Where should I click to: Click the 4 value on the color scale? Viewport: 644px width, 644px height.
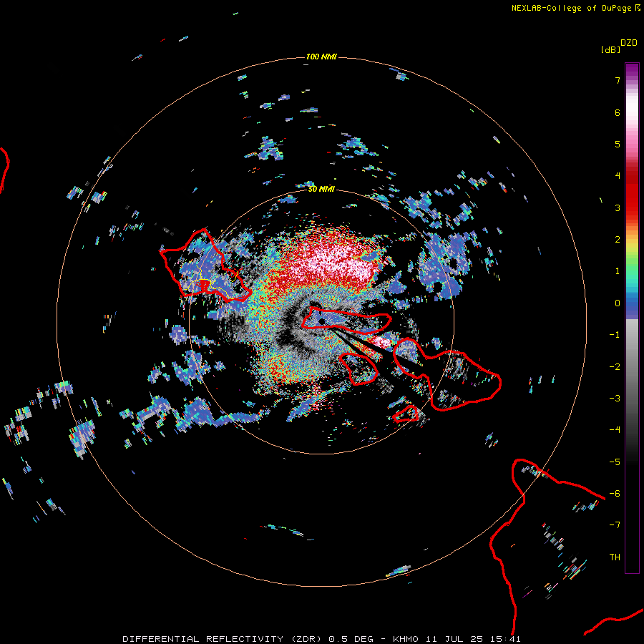pos(618,176)
